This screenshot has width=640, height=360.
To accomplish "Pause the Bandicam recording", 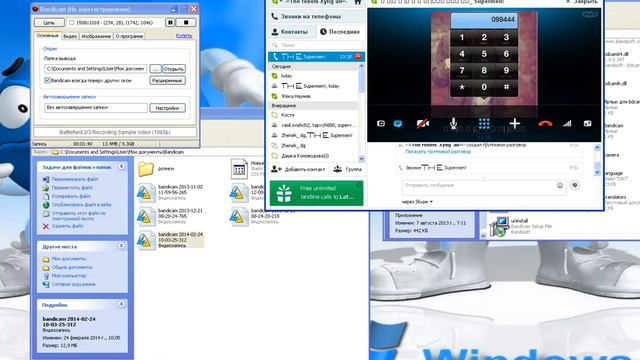I will [x=170, y=22].
